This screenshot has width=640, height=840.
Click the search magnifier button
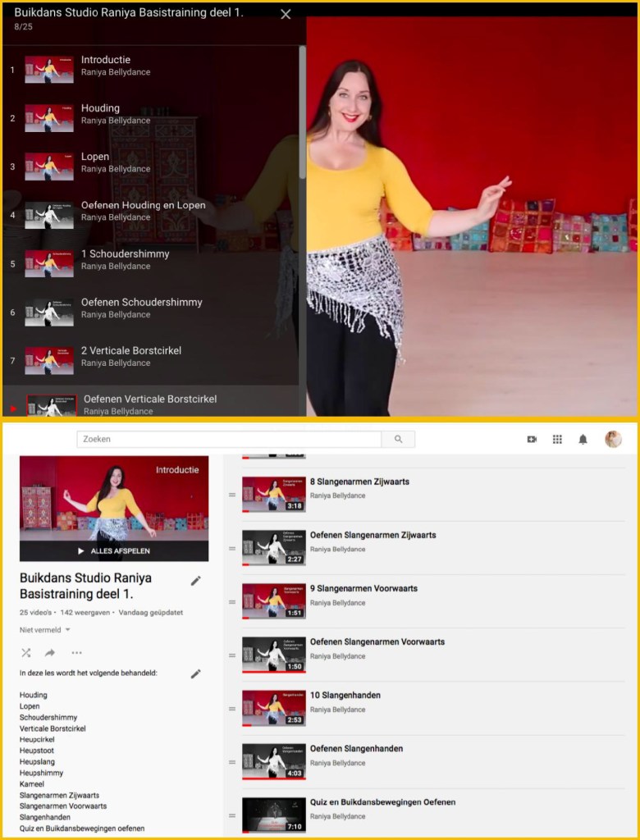coord(398,440)
